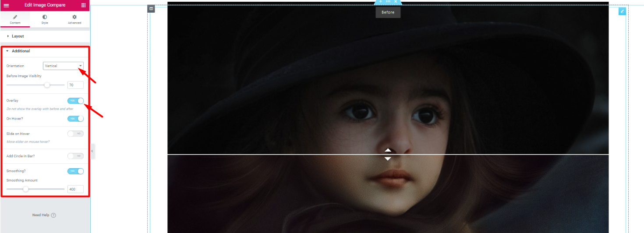
Task: Click the section drag handle icon
Action: pyautogui.click(x=388, y=2)
